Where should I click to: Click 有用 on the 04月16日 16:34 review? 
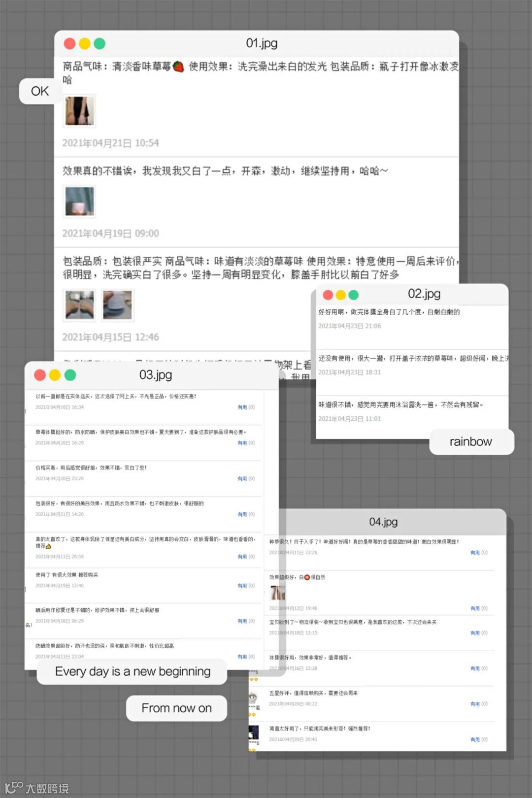click(x=242, y=407)
